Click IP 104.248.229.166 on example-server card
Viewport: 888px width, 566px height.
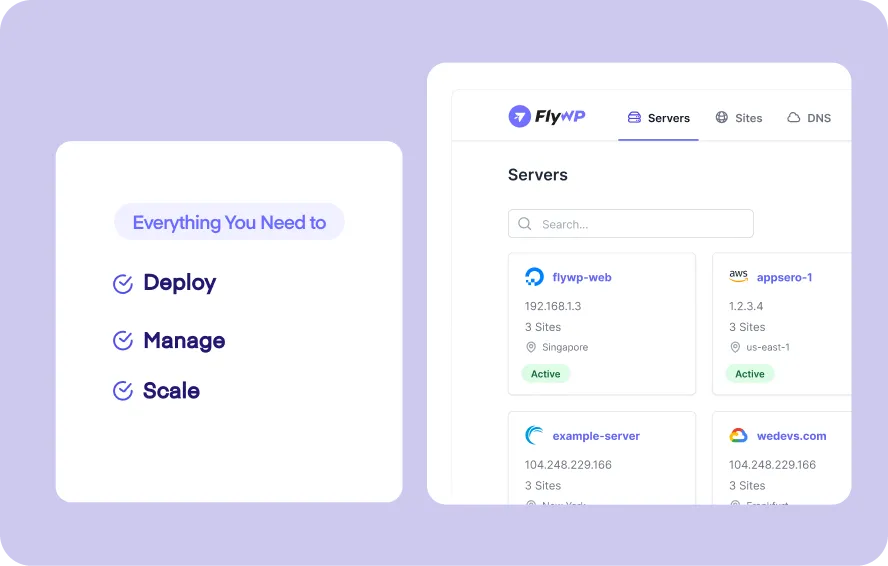[568, 465]
